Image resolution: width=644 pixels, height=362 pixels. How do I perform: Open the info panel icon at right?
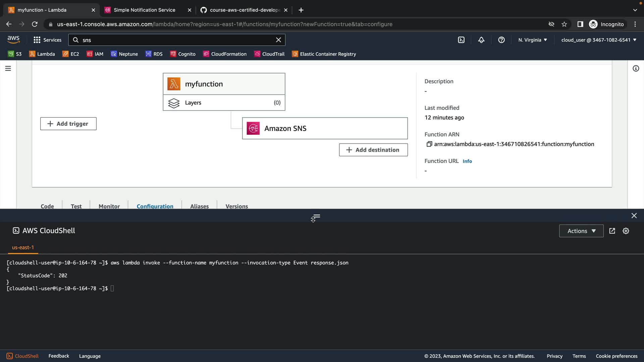(636, 68)
